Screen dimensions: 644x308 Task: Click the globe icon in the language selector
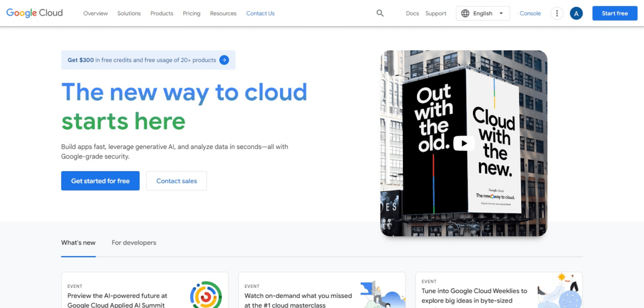pyautogui.click(x=465, y=14)
